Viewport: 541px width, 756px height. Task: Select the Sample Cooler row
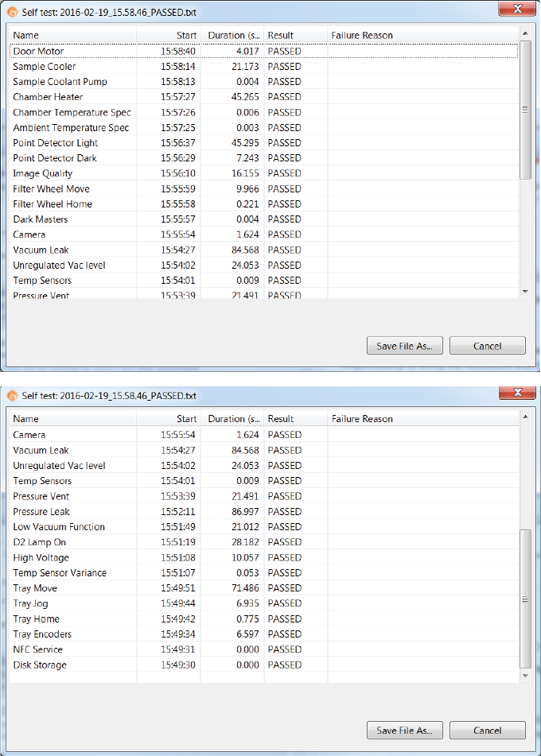pyautogui.click(x=263, y=67)
